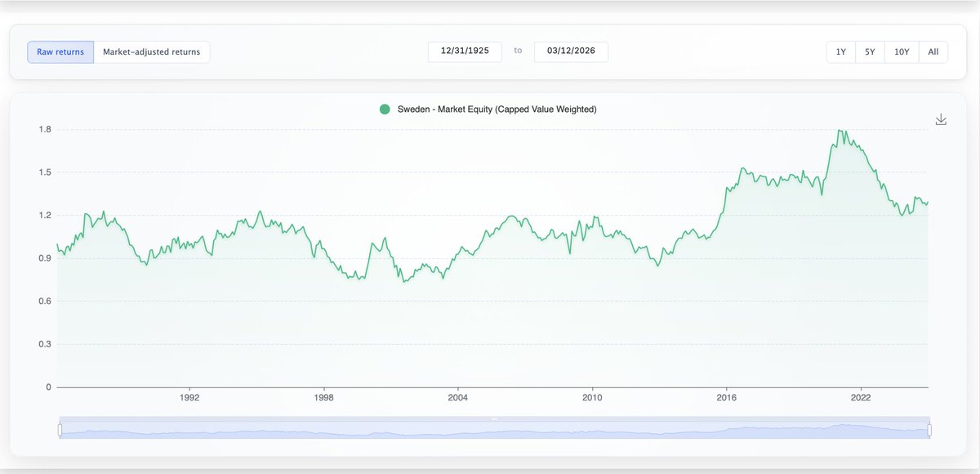Viewport: 980px width, 474px height.
Task: Click the right handle of range slider
Action: [x=929, y=430]
